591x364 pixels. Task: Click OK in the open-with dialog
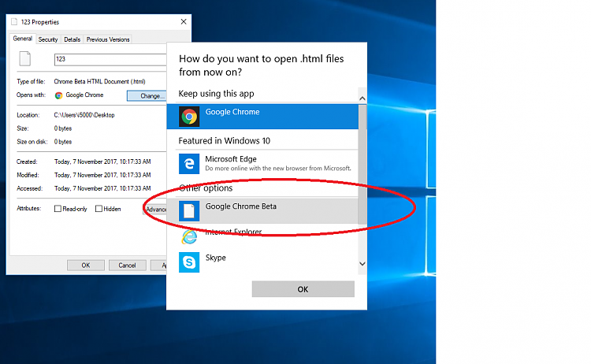tap(303, 289)
